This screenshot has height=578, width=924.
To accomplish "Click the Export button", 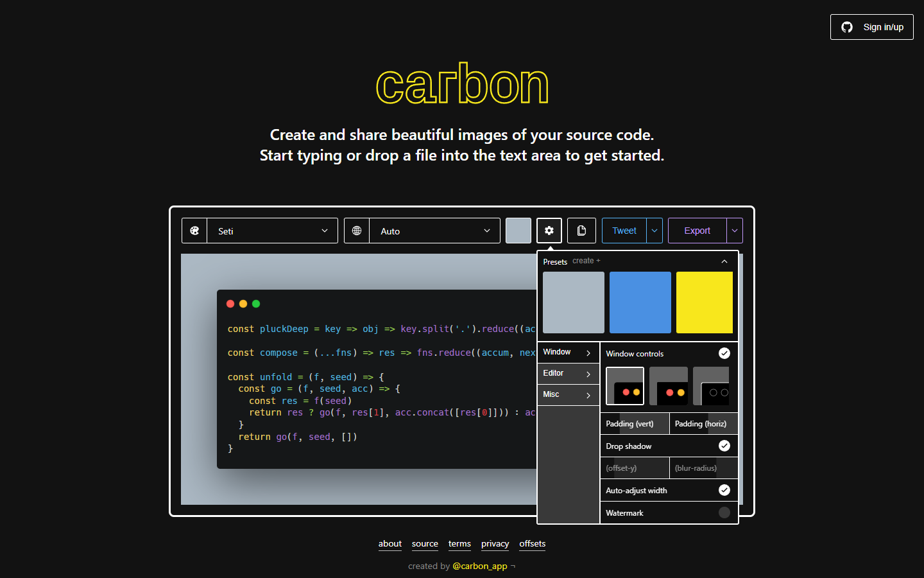I will [x=697, y=231].
